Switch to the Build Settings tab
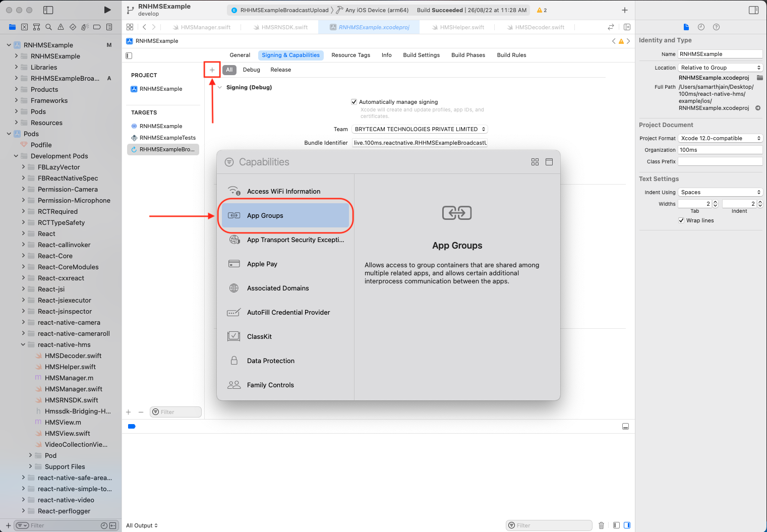 pos(421,55)
